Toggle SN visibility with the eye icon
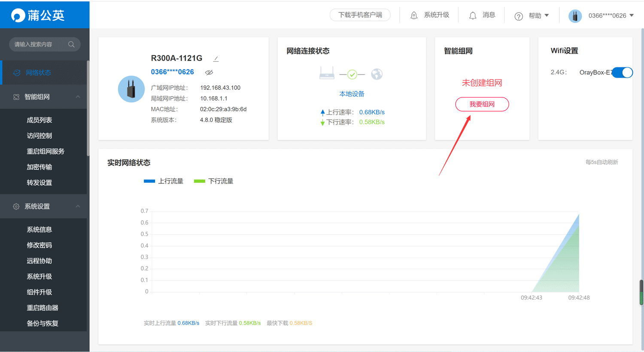 [209, 73]
